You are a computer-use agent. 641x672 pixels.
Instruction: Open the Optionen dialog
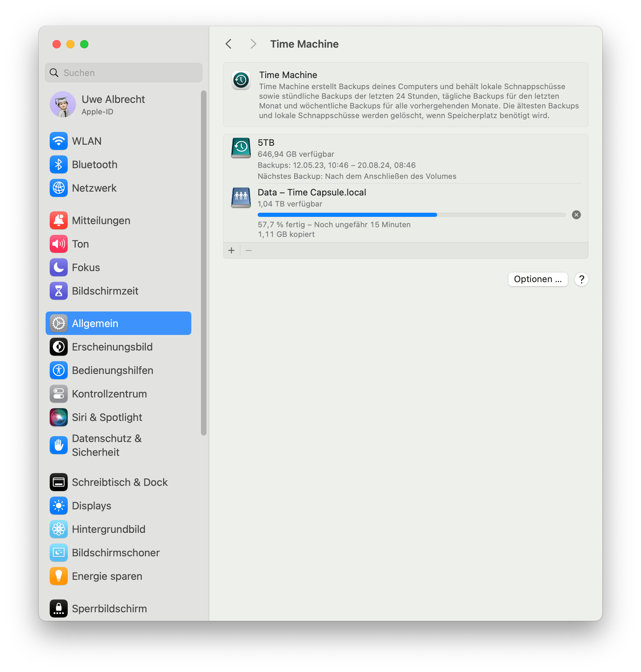[x=537, y=279]
